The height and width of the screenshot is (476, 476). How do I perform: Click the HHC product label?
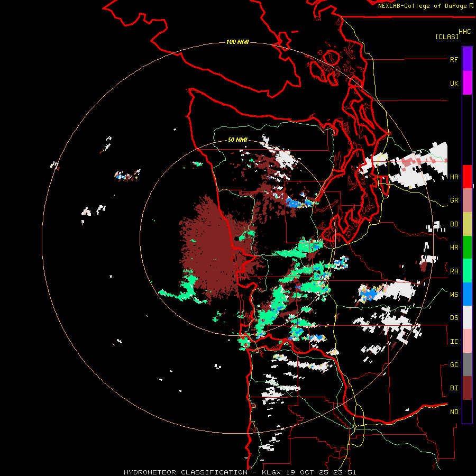(464, 32)
